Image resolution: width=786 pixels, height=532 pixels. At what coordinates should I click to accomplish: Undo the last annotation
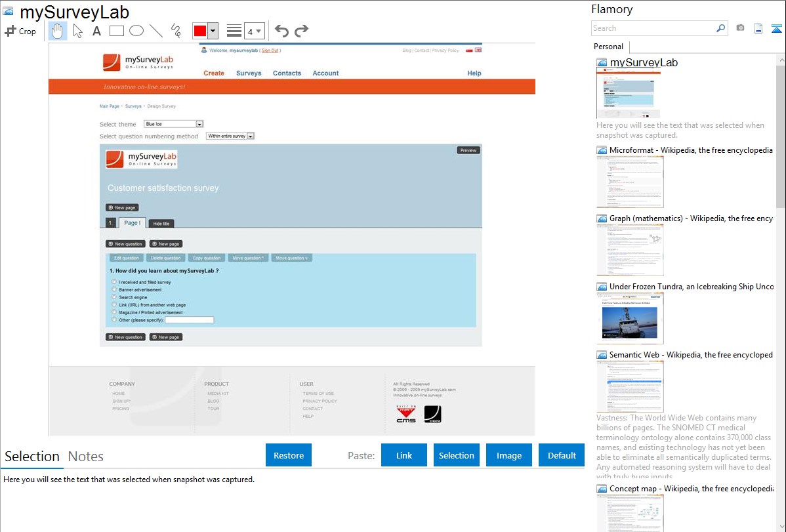click(x=281, y=31)
